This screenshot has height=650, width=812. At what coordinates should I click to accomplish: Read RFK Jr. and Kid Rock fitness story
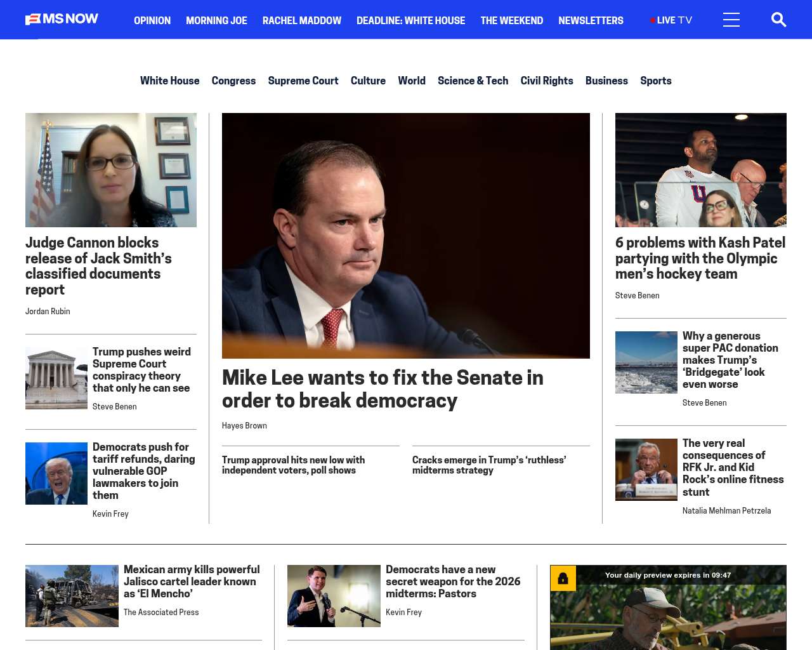click(x=733, y=467)
